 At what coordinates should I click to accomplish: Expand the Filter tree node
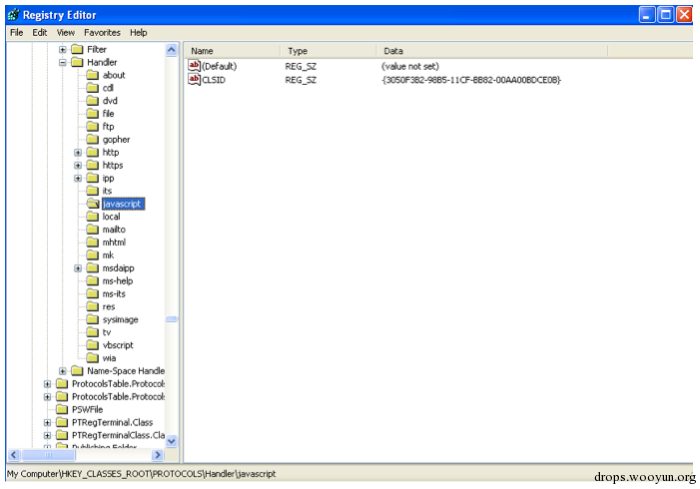[62, 50]
